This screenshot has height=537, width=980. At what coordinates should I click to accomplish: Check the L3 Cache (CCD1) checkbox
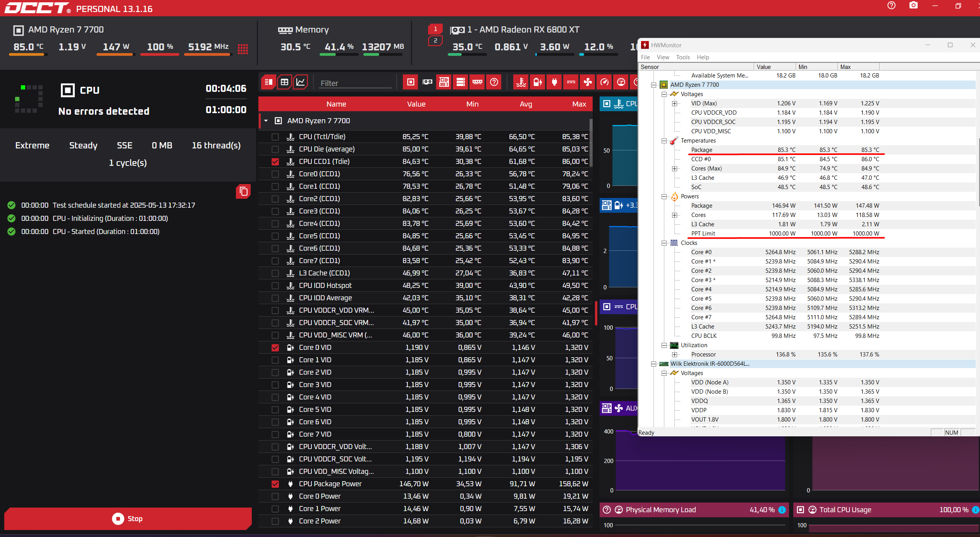click(x=275, y=273)
